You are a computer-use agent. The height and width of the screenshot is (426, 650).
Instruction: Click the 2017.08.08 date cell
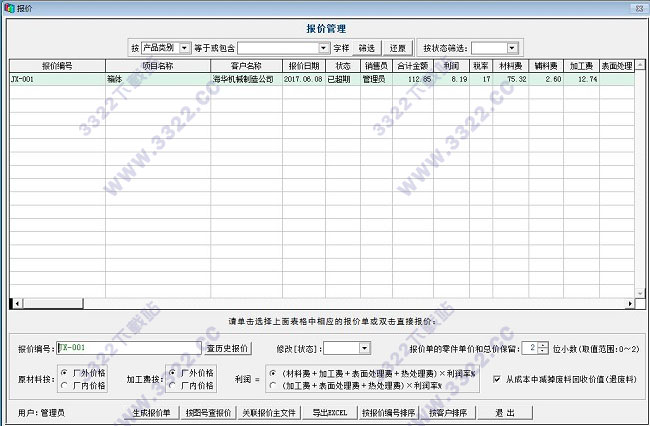click(x=304, y=79)
